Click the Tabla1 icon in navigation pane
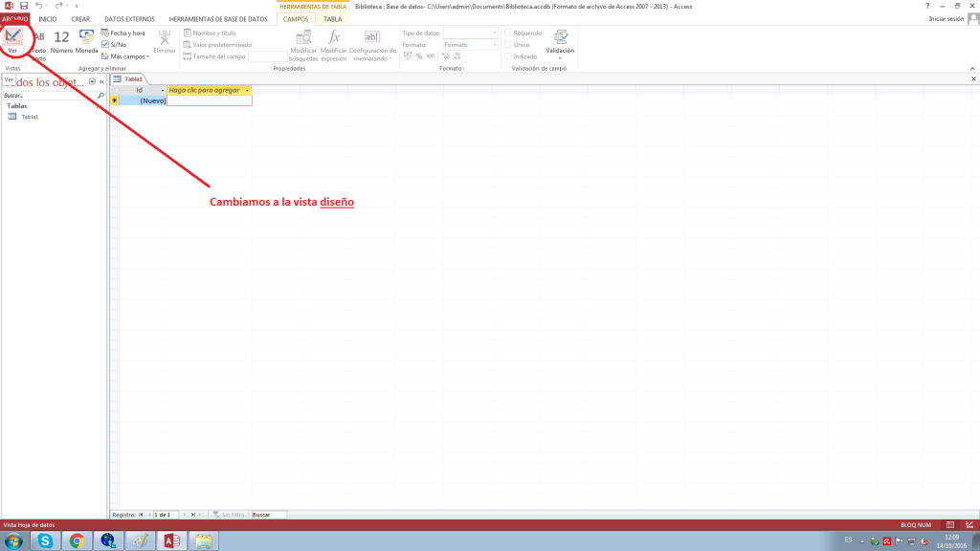980x551 pixels. coord(12,116)
